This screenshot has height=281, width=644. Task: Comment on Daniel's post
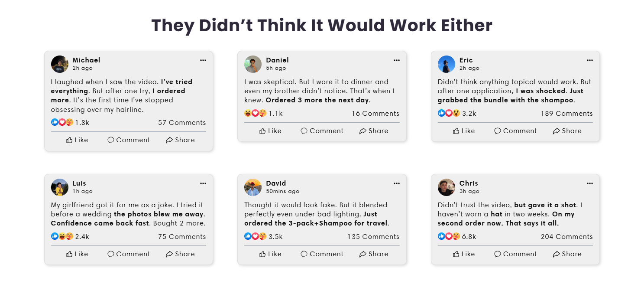click(322, 131)
